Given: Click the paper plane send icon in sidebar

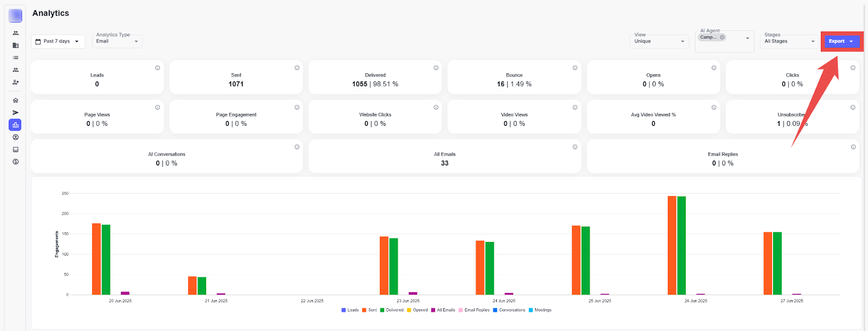Looking at the screenshot, I should click(x=16, y=113).
